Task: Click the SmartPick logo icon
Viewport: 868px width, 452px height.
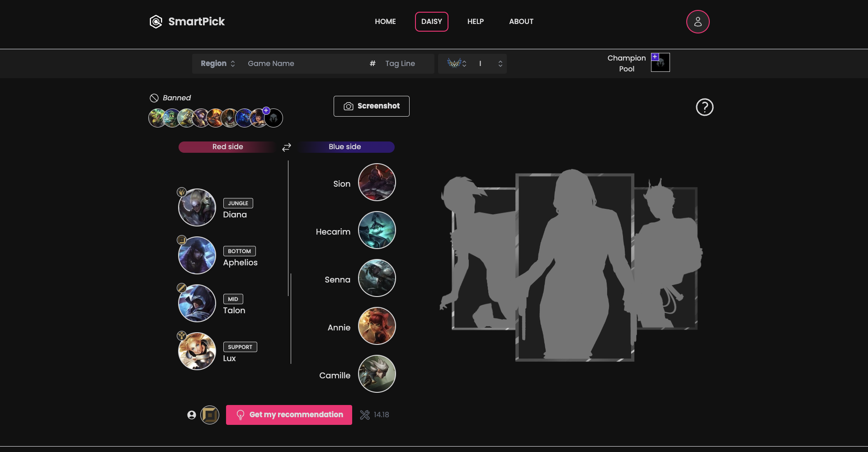Action: pos(156,22)
